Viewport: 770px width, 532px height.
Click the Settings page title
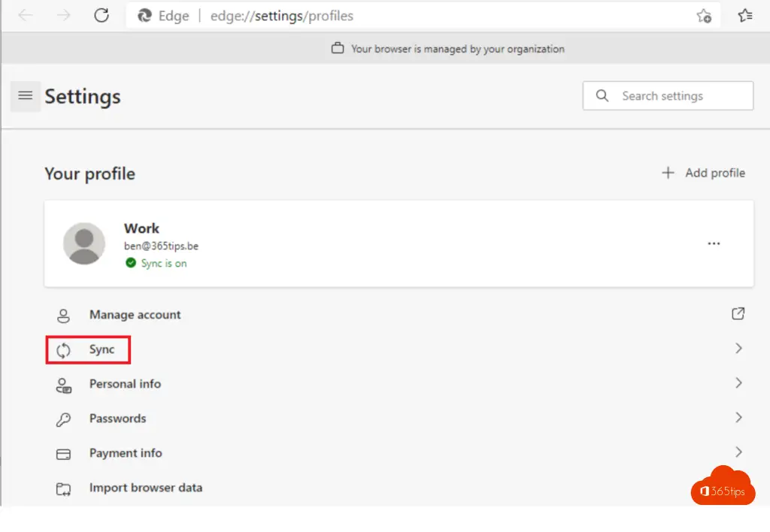point(83,96)
